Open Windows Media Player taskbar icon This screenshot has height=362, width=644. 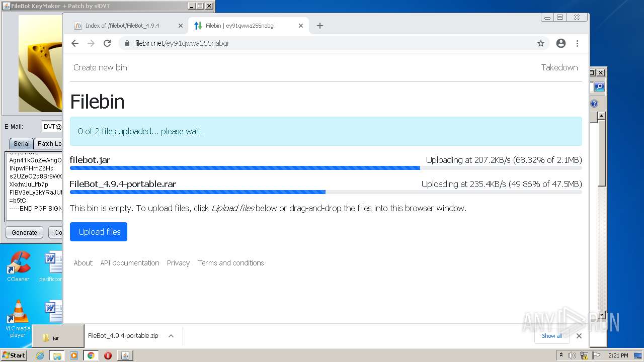[x=74, y=355]
